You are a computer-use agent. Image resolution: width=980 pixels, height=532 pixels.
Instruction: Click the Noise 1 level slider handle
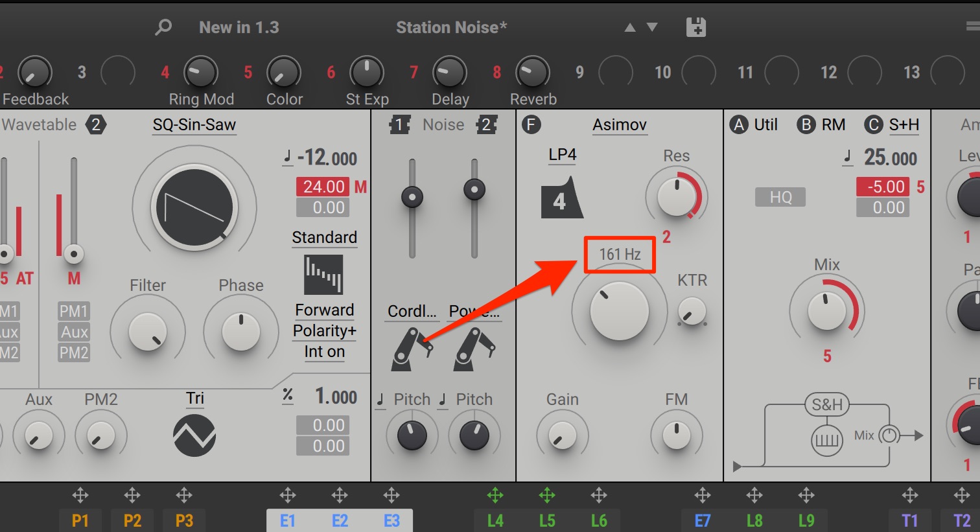(412, 197)
